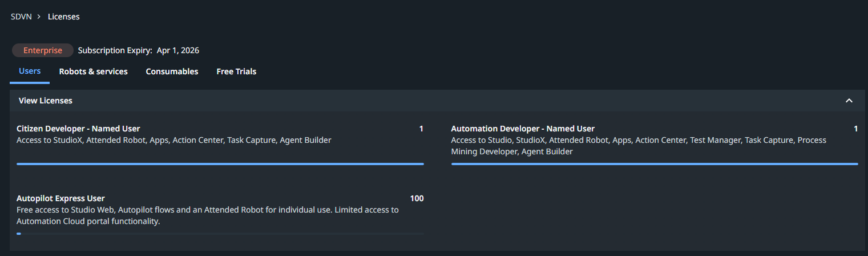This screenshot has height=256, width=868.
Task: Click the breadcrumb separator arrow icon
Action: tap(39, 17)
